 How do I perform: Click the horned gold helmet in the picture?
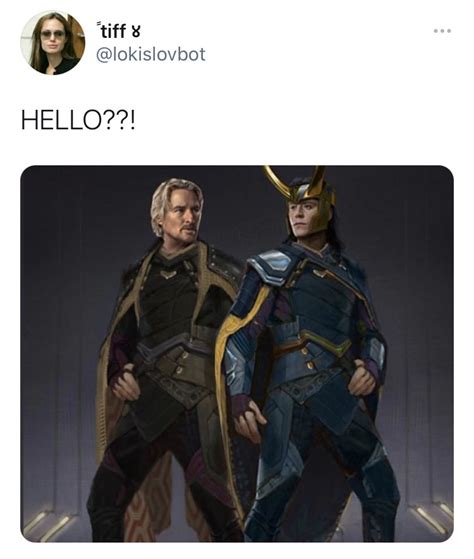click(304, 191)
